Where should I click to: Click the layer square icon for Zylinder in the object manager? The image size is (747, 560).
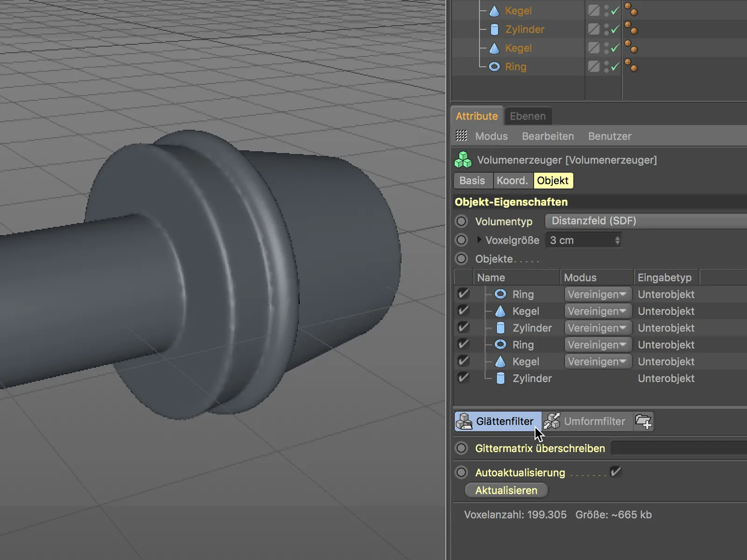coord(594,29)
